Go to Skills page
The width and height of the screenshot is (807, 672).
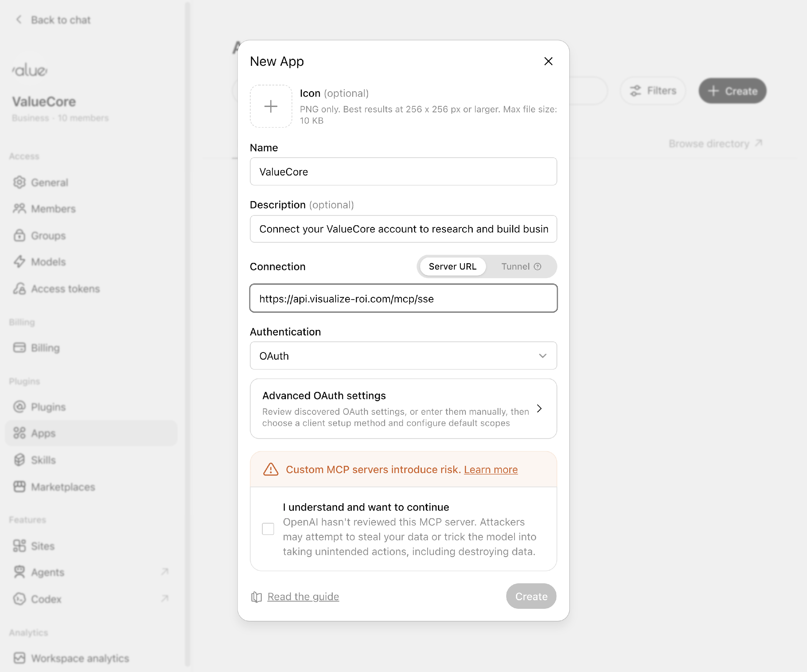click(x=91, y=460)
